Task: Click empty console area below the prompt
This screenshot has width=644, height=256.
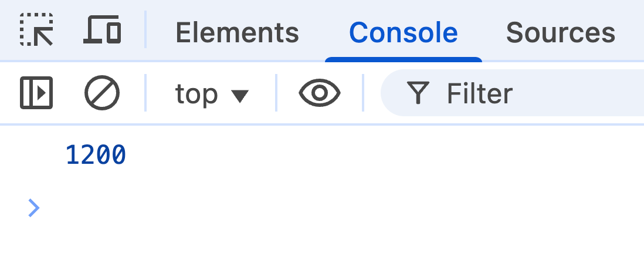Action: coord(323,240)
